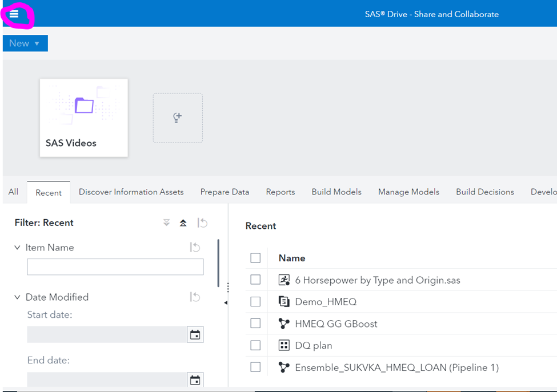The width and height of the screenshot is (557, 392).
Task: Open 6 Horsepower by Type and Origin.sas
Action: click(x=377, y=280)
